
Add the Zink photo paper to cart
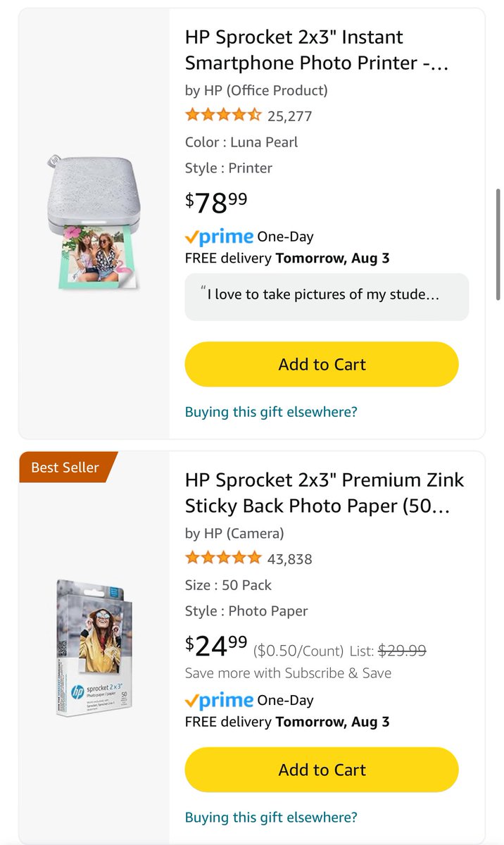tap(322, 770)
